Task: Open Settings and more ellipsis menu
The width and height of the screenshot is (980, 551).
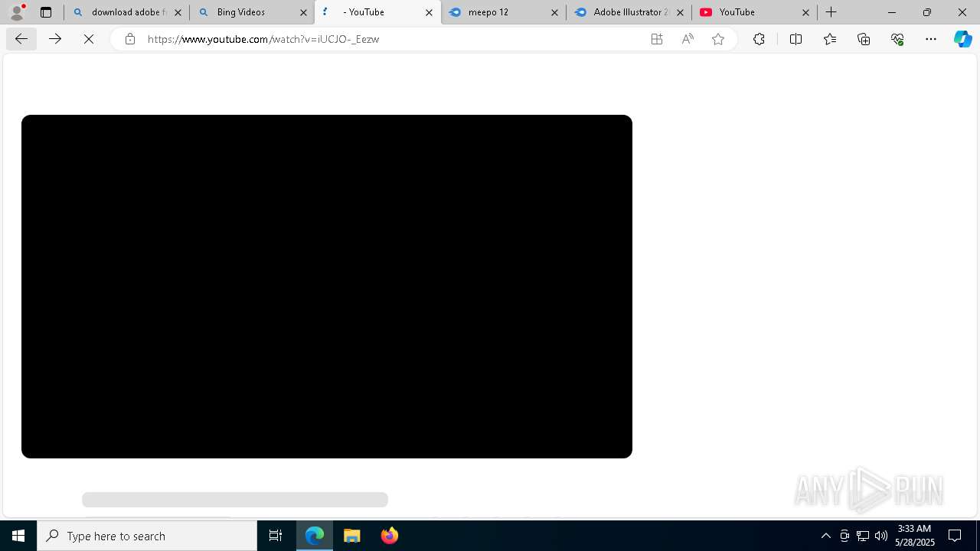Action: click(x=931, y=39)
